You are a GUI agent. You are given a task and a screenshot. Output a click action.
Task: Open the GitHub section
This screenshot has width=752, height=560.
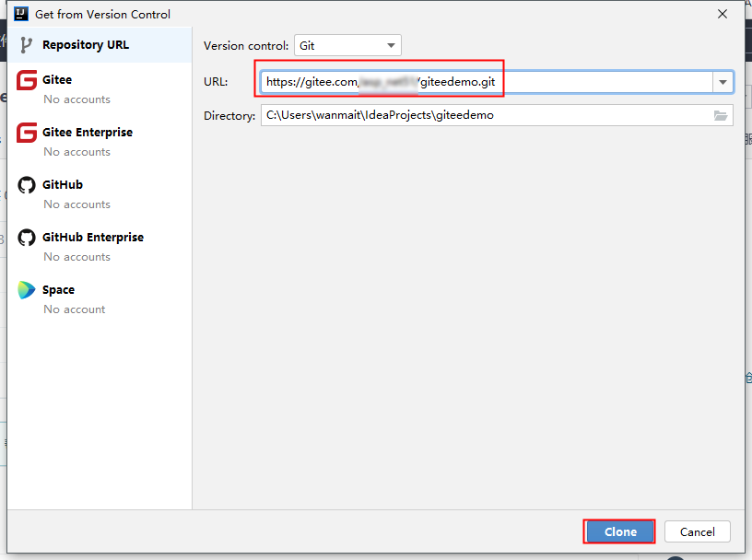click(x=100, y=194)
